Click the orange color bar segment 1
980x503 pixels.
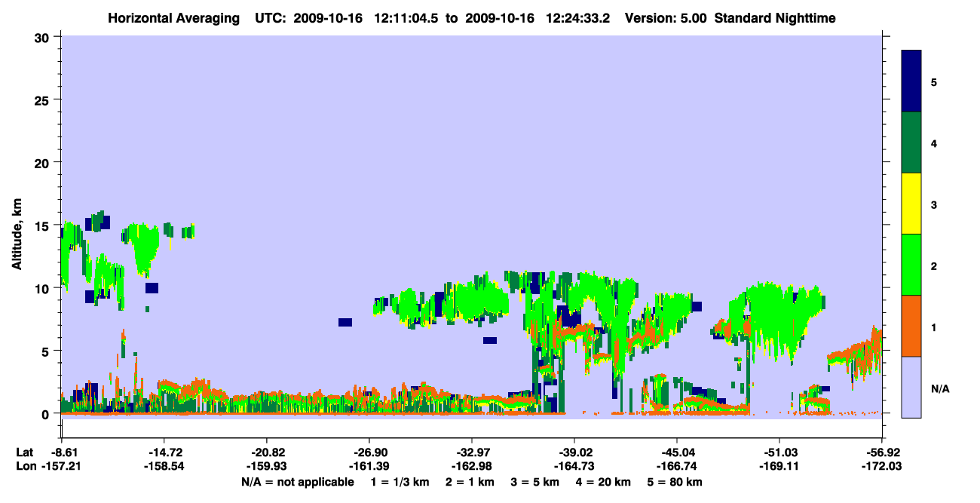(911, 326)
